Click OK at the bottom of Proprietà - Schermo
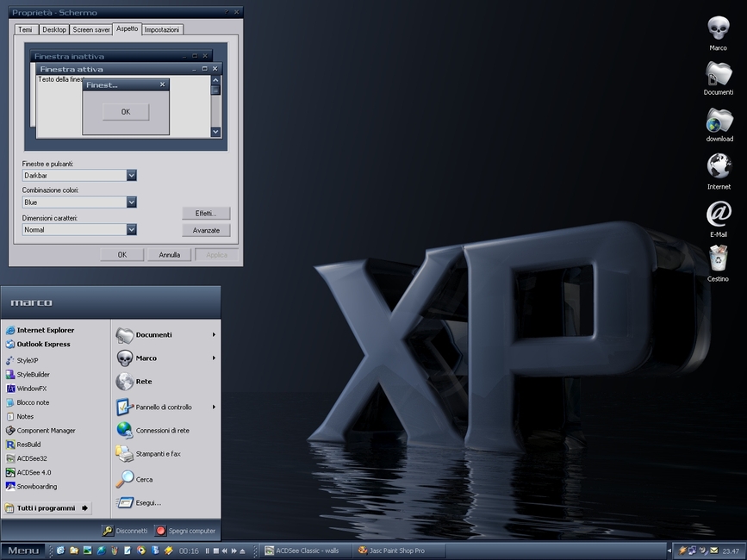This screenshot has height=560, width=747. tap(122, 255)
